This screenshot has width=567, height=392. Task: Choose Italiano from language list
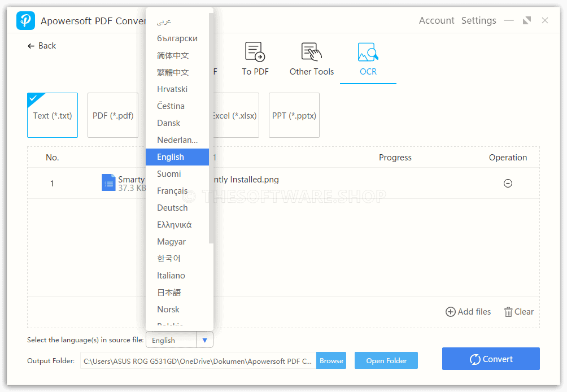[177, 276]
